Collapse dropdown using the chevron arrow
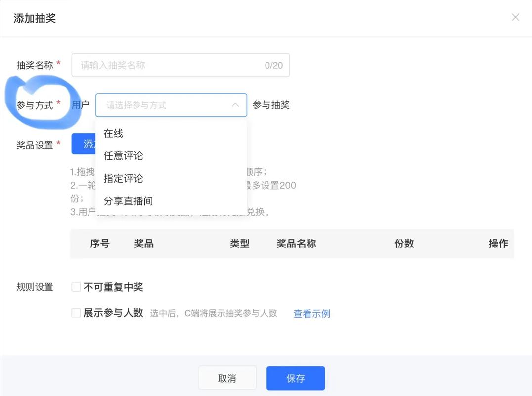 point(235,105)
